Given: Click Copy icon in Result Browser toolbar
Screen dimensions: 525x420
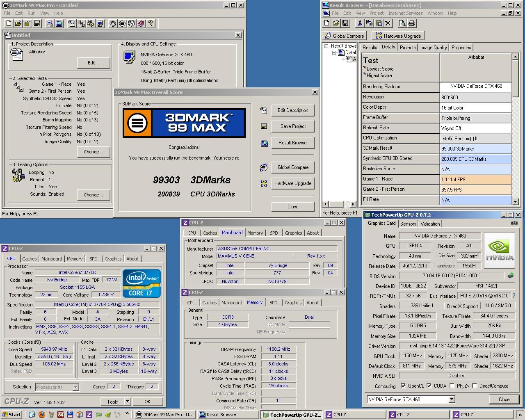Looking at the screenshot, I should point(369,23).
